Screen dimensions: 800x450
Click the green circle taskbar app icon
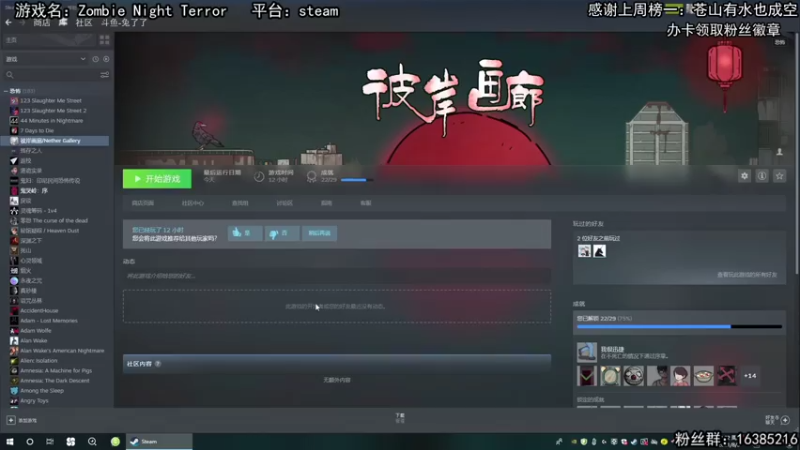point(115,442)
